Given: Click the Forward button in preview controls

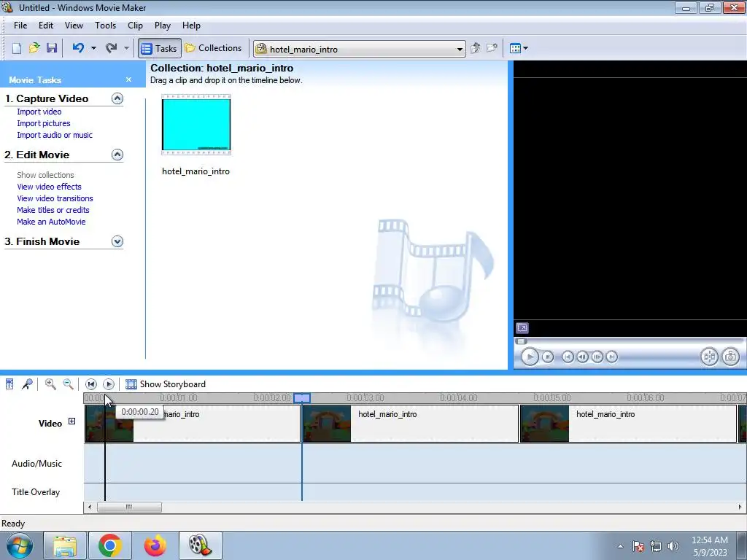Looking at the screenshot, I should (612, 357).
